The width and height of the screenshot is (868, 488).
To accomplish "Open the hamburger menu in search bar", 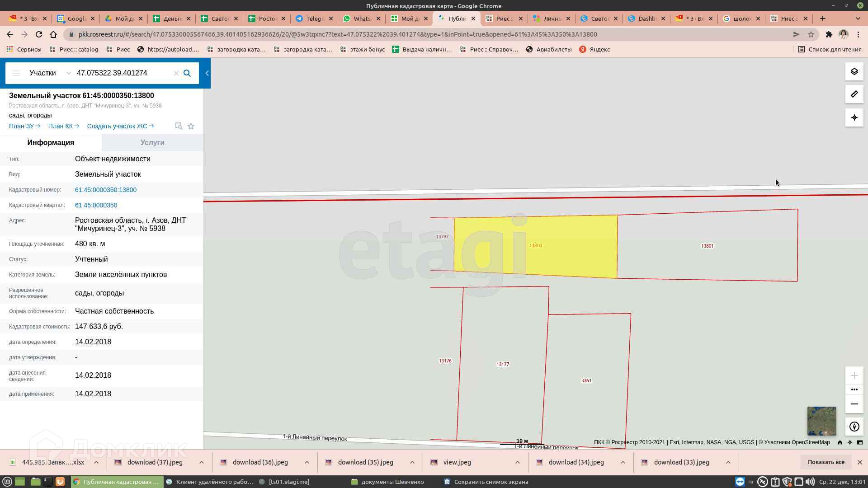I will pos(16,73).
